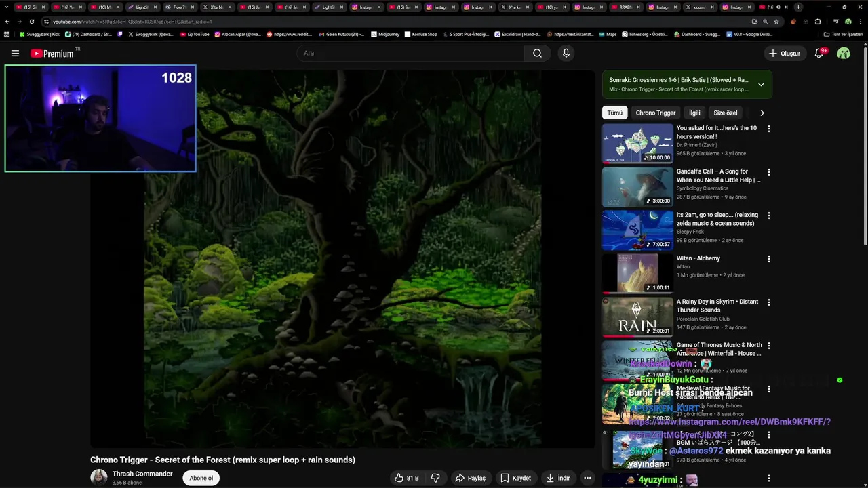The height and width of the screenshot is (488, 868).
Task: Open 'A Rainy Day in Skyrim' video title
Action: [x=717, y=306]
